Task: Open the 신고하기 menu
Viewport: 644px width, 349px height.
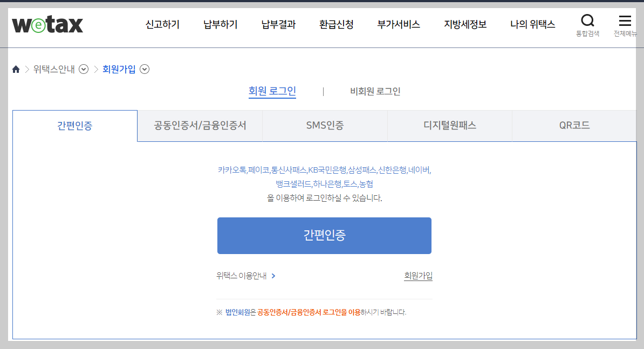Action: tap(162, 24)
